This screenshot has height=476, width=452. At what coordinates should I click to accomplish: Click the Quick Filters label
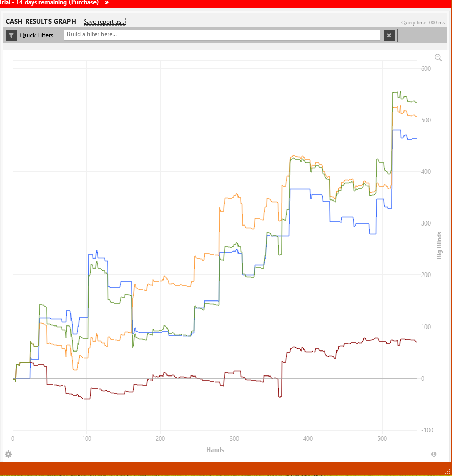coord(36,35)
